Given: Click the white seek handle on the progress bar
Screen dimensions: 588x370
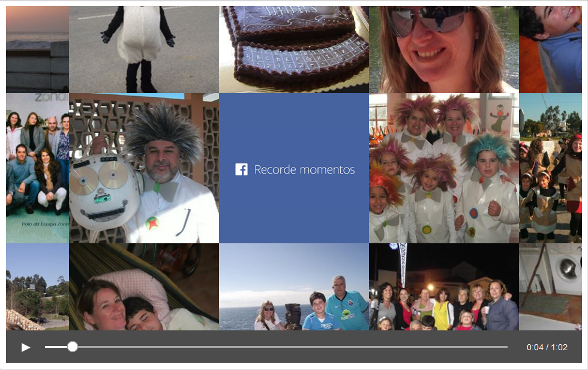Looking at the screenshot, I should tap(73, 347).
